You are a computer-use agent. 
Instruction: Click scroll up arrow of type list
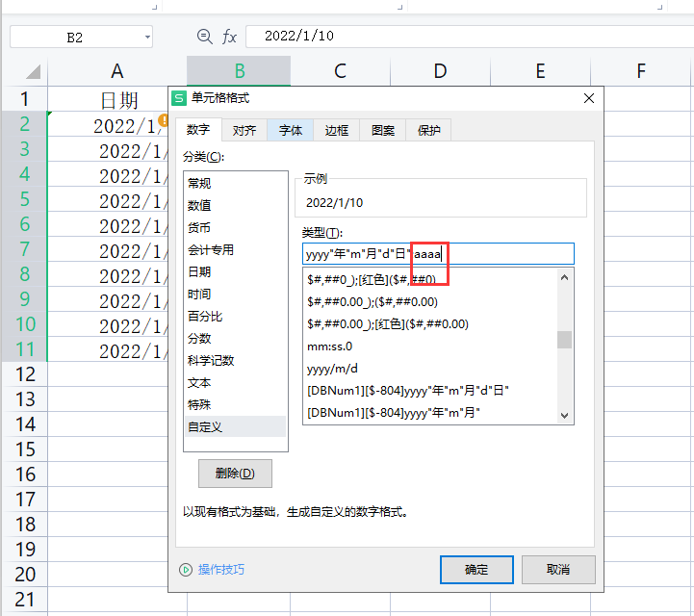coord(564,277)
